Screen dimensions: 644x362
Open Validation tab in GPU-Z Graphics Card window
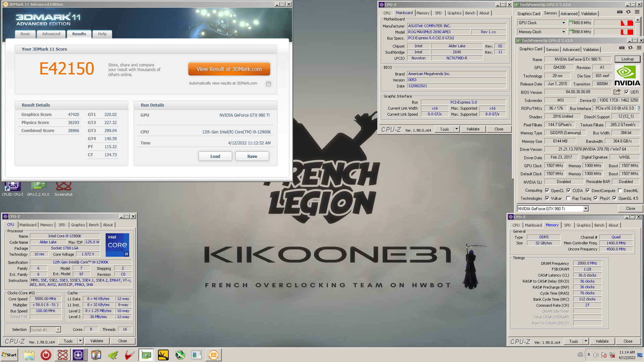[591, 49]
